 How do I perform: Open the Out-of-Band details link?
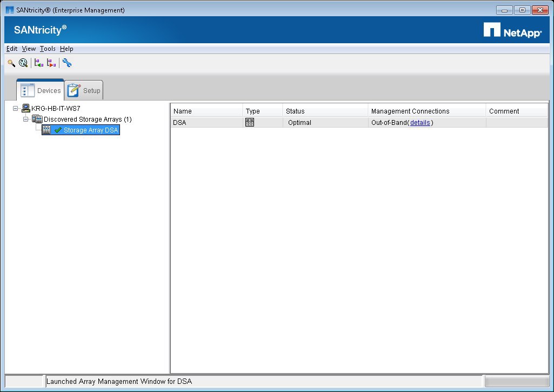click(x=420, y=123)
